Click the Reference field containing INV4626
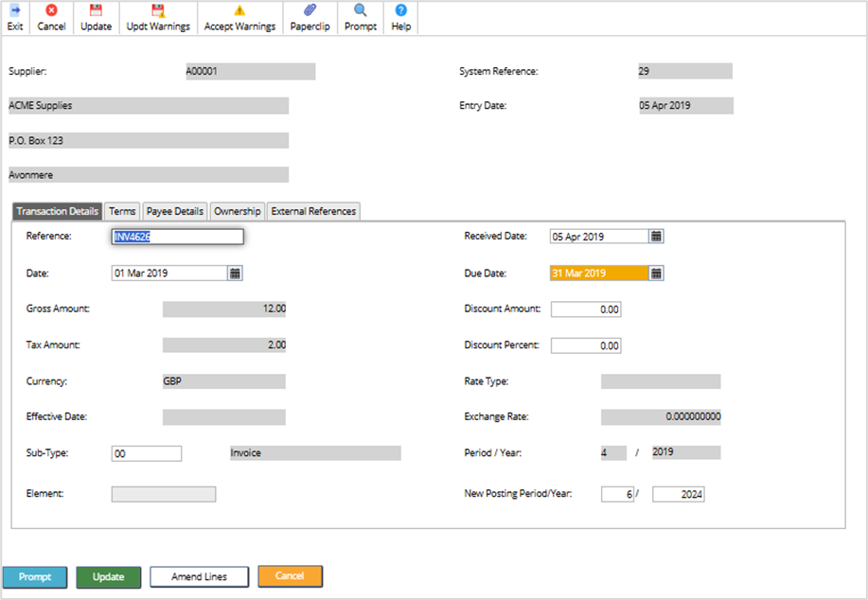 (177, 237)
